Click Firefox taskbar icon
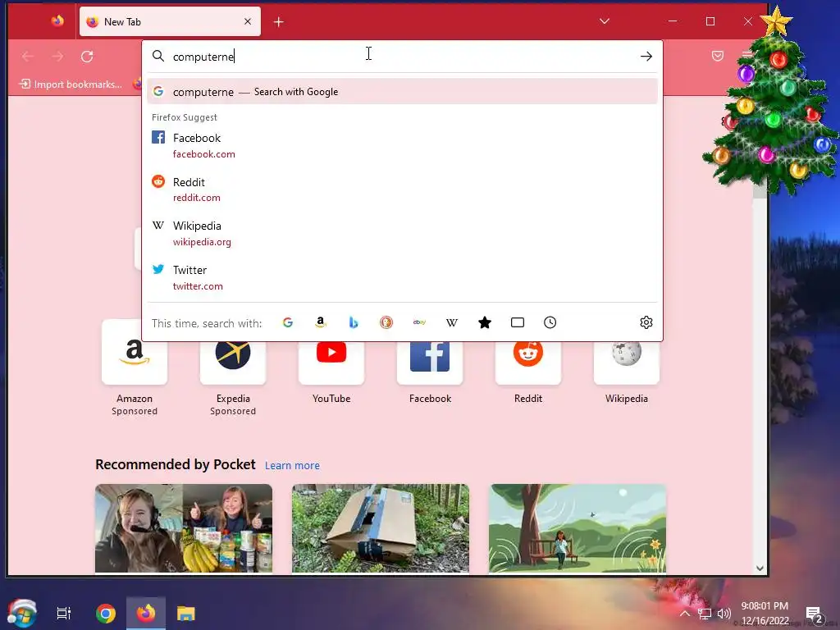Screen dimensions: 840x630 click(146, 614)
